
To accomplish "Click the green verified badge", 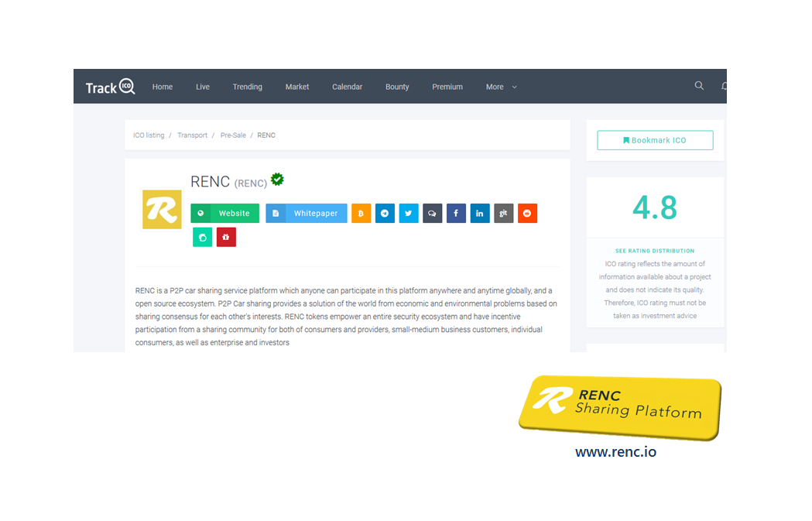I will tap(278, 179).
